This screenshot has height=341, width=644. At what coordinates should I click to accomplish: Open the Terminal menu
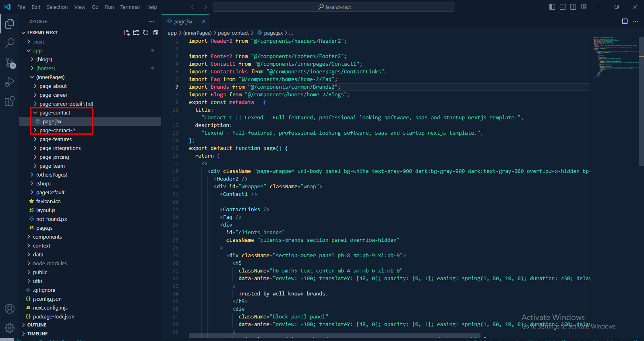(130, 7)
